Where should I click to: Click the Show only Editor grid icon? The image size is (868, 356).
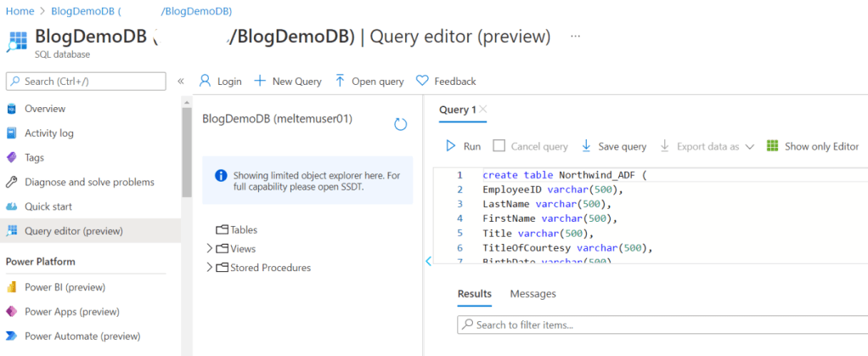(772, 146)
